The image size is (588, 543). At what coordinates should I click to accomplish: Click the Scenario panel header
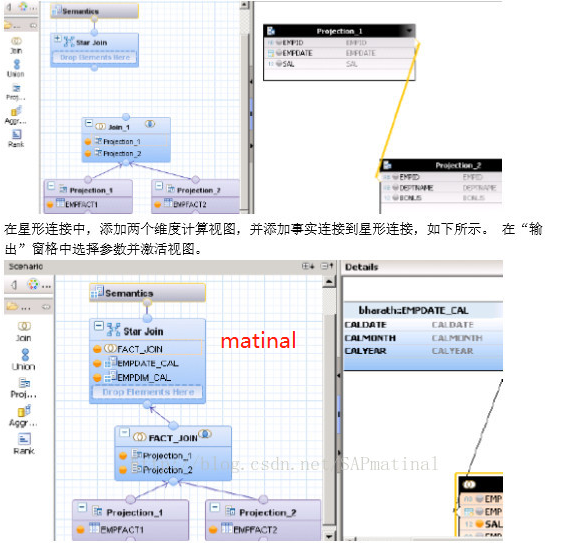point(26,266)
